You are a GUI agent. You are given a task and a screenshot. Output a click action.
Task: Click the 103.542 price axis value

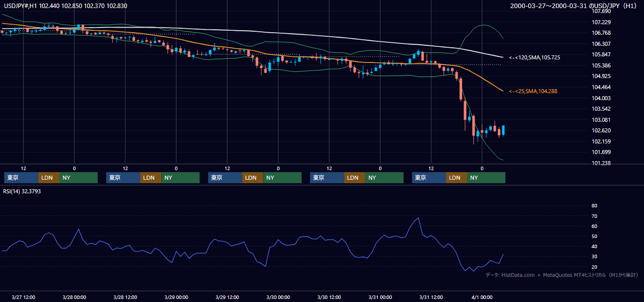click(x=600, y=109)
